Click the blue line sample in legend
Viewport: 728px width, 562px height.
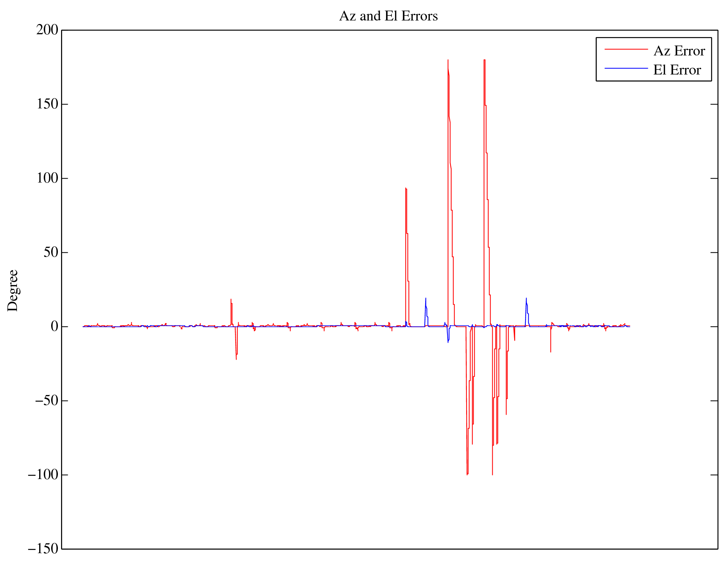point(626,68)
